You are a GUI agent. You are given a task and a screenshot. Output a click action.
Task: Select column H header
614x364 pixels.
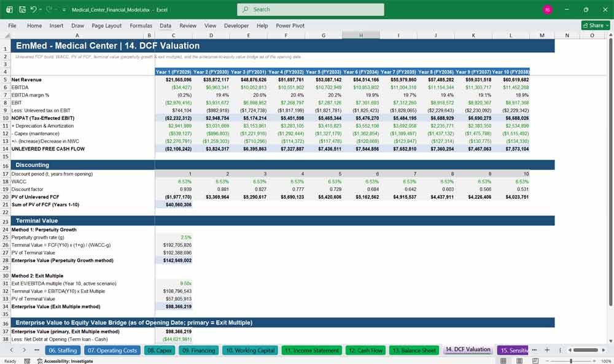coord(360,35)
